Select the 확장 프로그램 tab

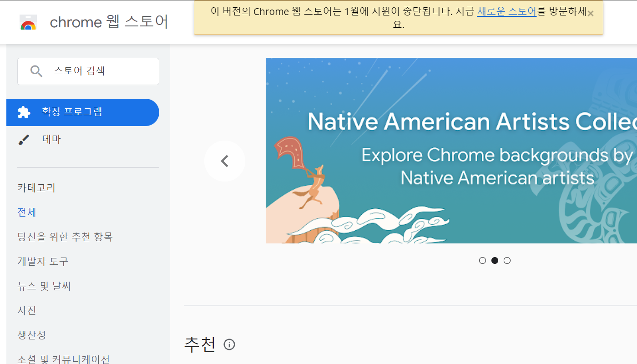(83, 112)
